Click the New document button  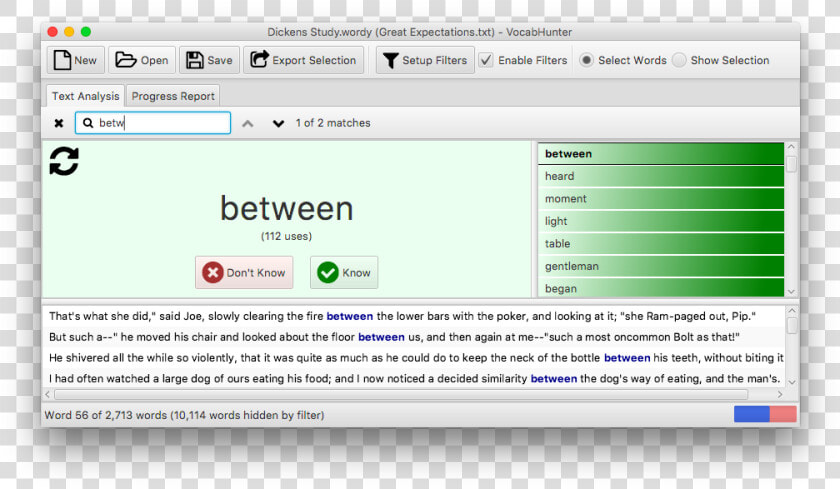[76, 60]
